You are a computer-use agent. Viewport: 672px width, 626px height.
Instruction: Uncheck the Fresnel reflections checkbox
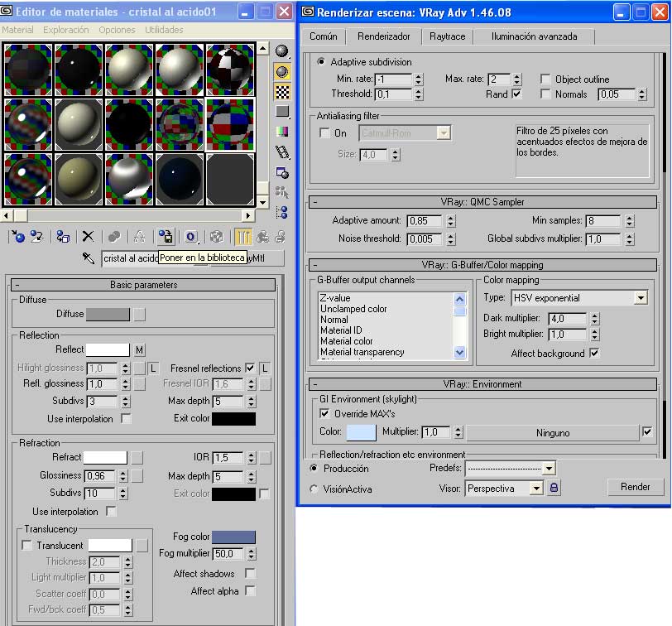[x=250, y=368]
